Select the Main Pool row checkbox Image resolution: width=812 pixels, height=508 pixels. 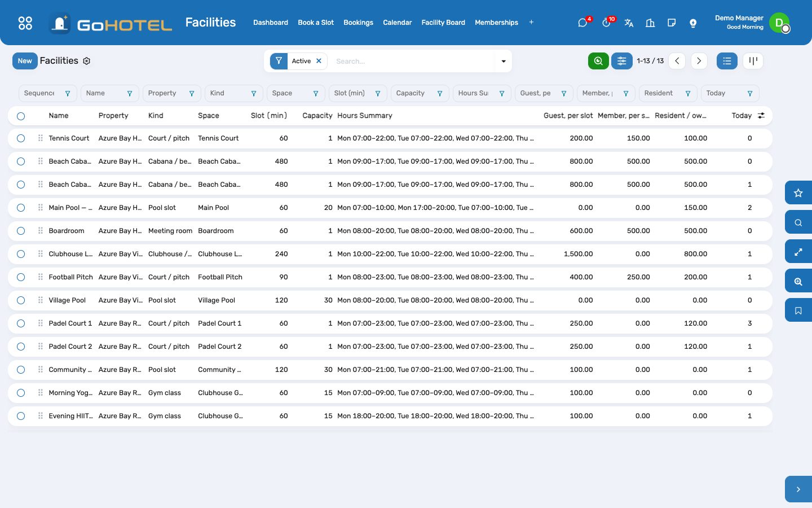[21, 208]
